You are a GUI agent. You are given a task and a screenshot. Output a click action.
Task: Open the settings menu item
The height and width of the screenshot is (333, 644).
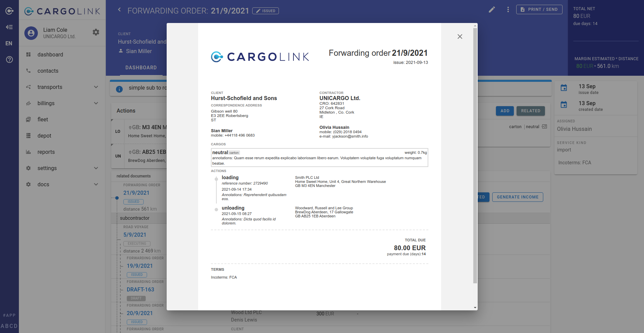click(x=62, y=168)
